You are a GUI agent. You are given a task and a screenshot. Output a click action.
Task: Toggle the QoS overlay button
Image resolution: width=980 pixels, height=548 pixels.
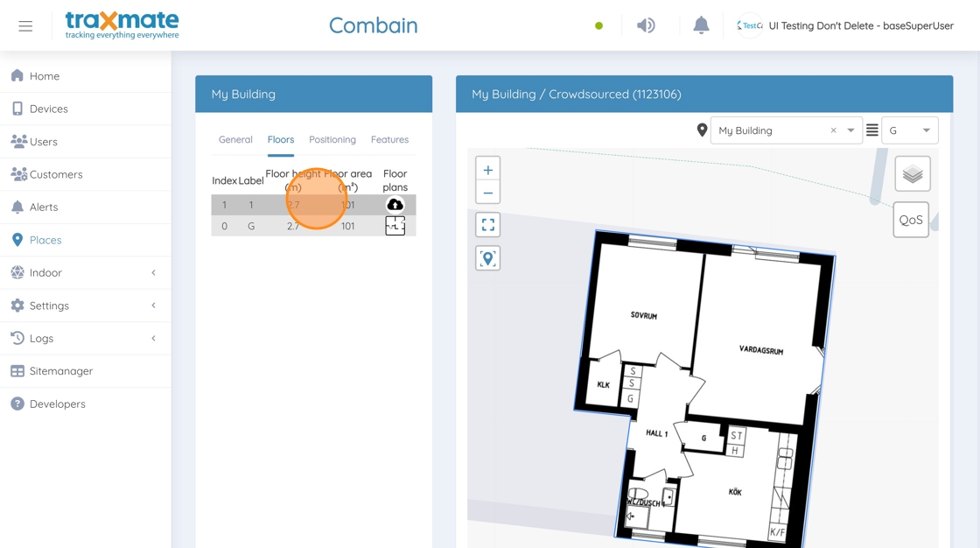(911, 220)
